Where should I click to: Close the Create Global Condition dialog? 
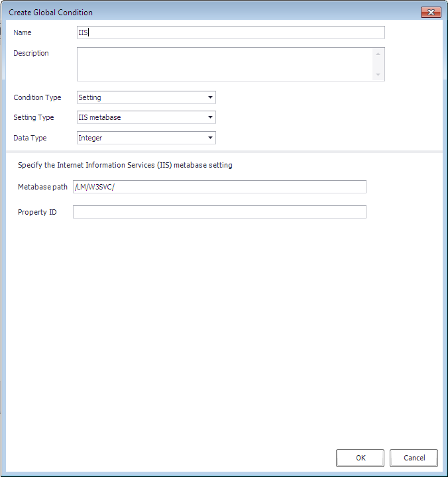(431, 12)
